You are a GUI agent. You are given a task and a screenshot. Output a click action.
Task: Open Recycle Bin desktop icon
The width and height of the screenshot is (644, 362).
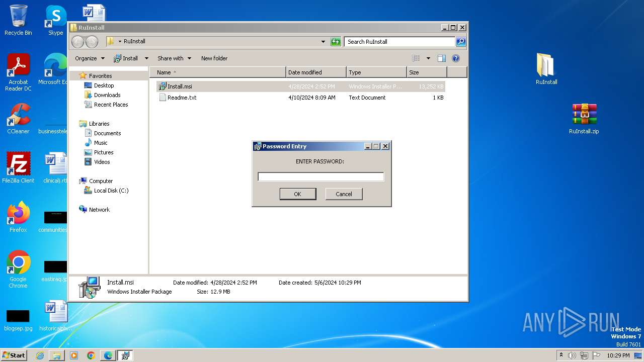pyautogui.click(x=18, y=20)
